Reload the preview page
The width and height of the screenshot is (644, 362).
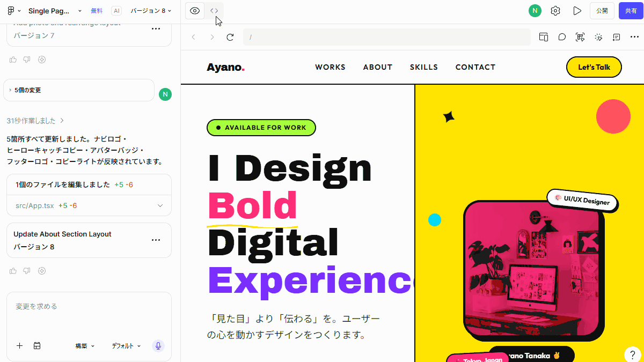point(230,37)
